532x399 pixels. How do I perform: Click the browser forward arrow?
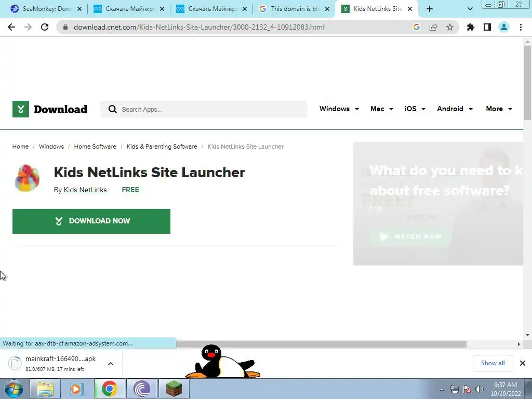pyautogui.click(x=28, y=27)
